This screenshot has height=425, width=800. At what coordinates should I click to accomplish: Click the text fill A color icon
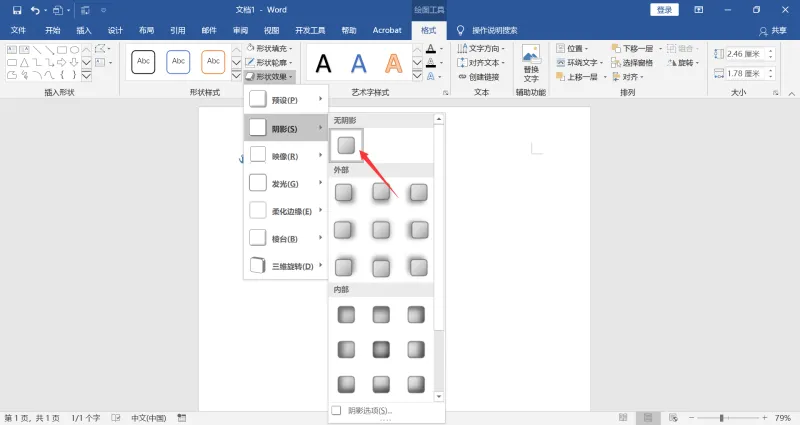coord(433,48)
